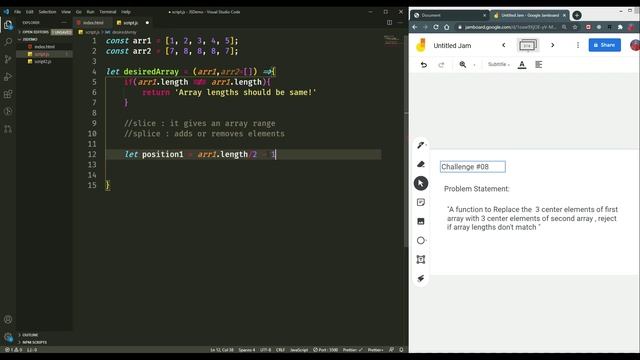
Task: Add a sticky note in Jamboard
Action: pos(421,202)
